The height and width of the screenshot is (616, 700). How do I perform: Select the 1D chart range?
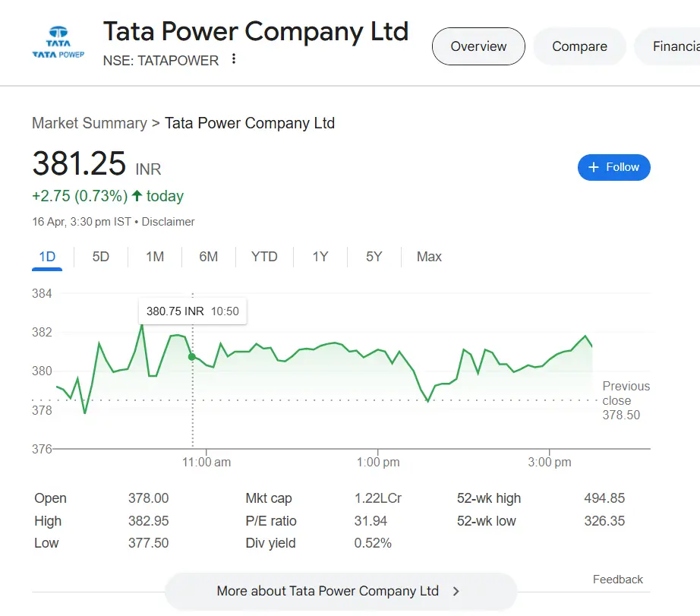[x=48, y=257]
